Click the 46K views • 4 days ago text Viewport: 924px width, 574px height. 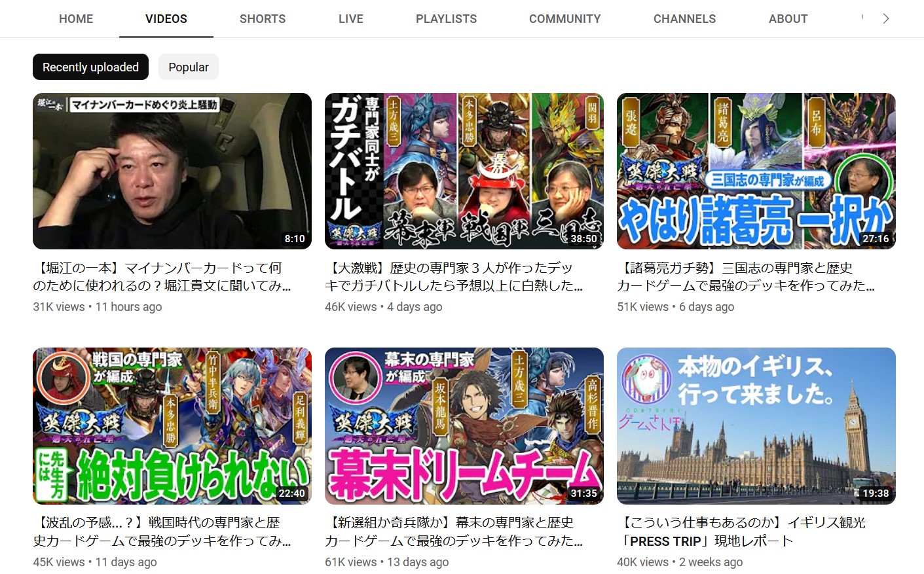(384, 307)
